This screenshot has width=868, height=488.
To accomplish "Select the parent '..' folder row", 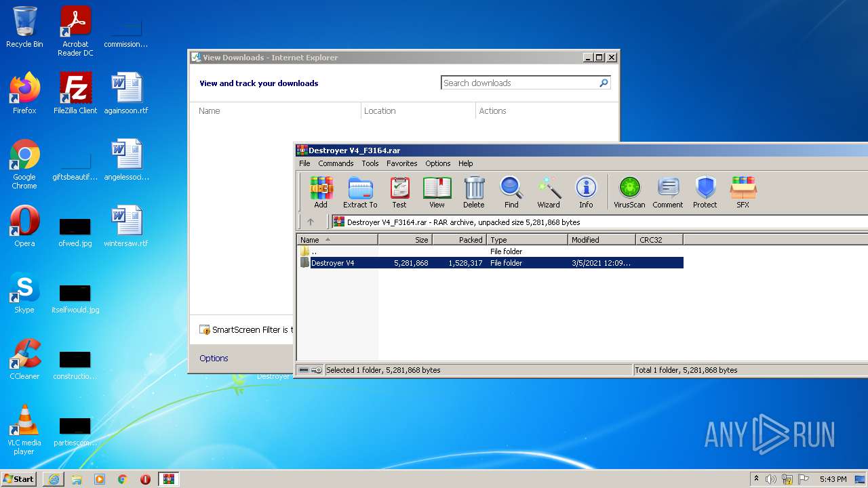I will [x=490, y=251].
